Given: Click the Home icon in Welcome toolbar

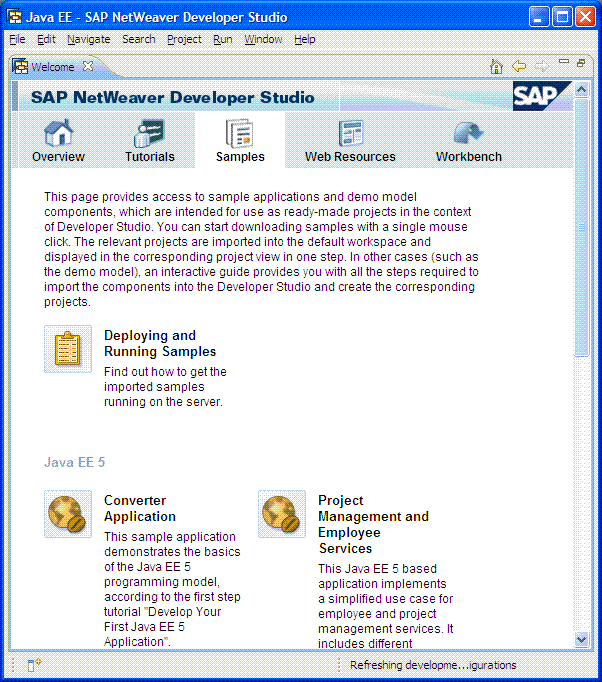Looking at the screenshot, I should click(496, 66).
